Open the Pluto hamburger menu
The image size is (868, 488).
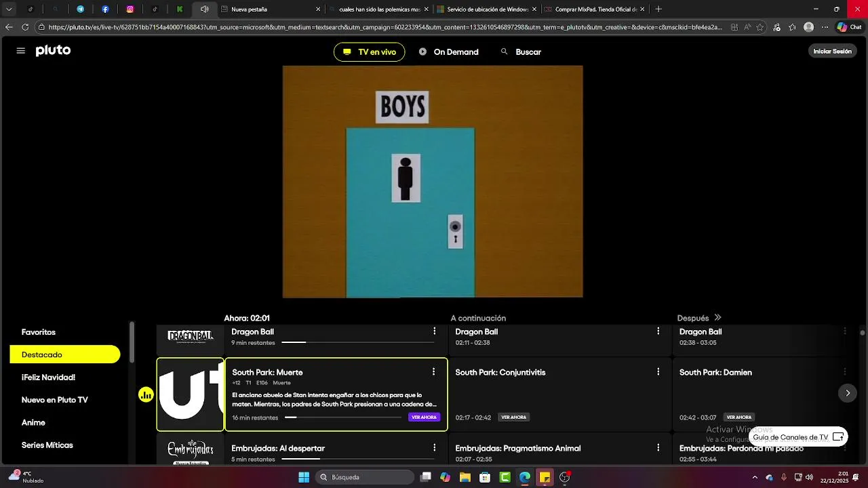(20, 51)
